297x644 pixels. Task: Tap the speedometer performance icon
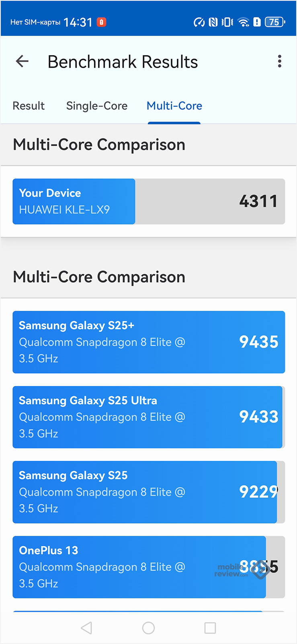(199, 22)
